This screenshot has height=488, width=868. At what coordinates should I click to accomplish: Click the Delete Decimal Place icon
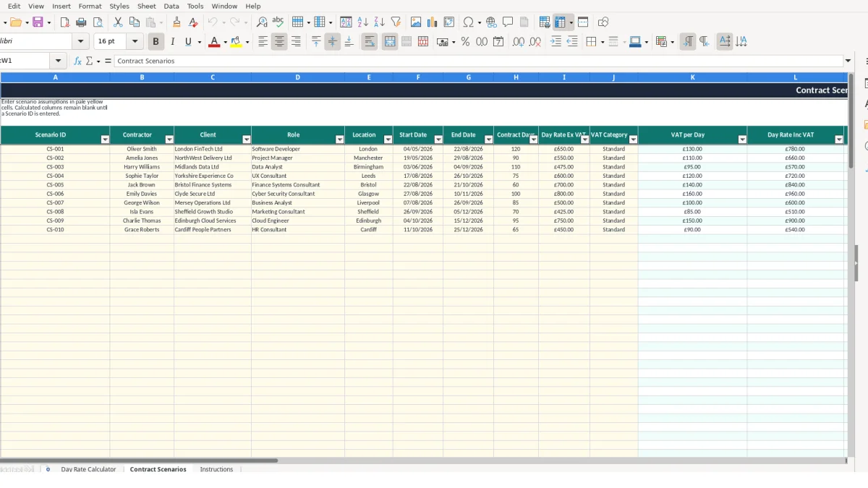coord(535,42)
